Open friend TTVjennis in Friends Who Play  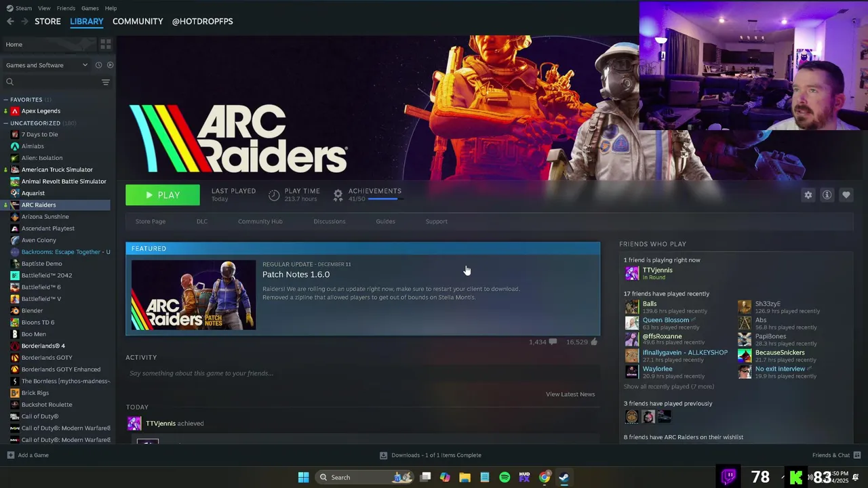point(657,270)
